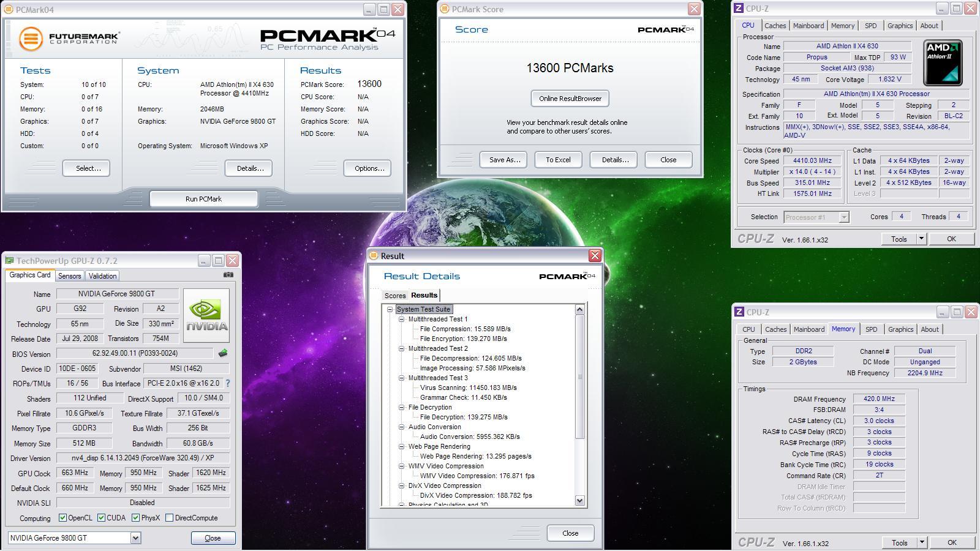Click the Close button in GPU-Z
The image size is (980, 551).
(x=213, y=538)
